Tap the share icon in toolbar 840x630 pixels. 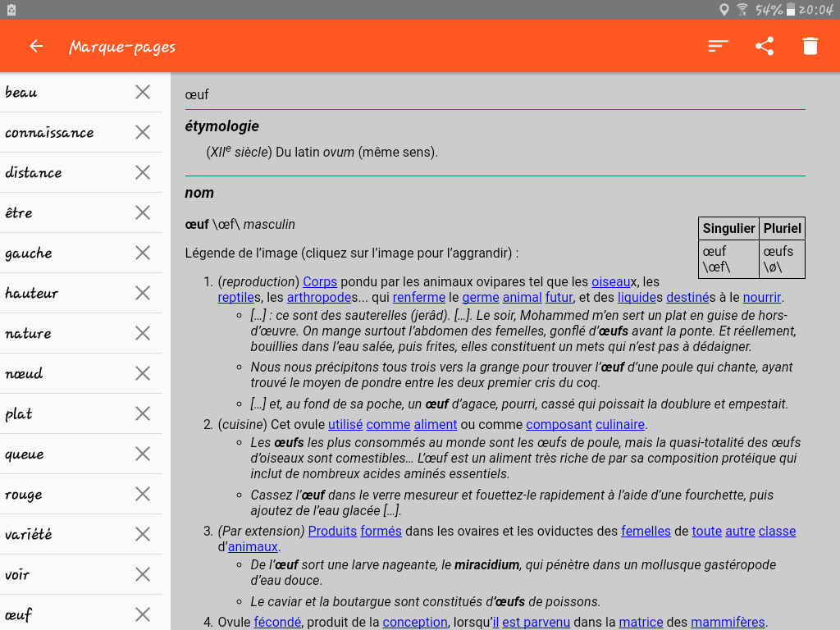[x=765, y=46]
